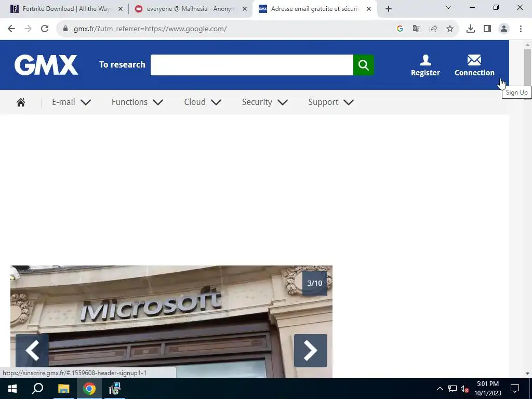This screenshot has width=532, height=399.
Task: Click the Connection text link
Action: 474,73
